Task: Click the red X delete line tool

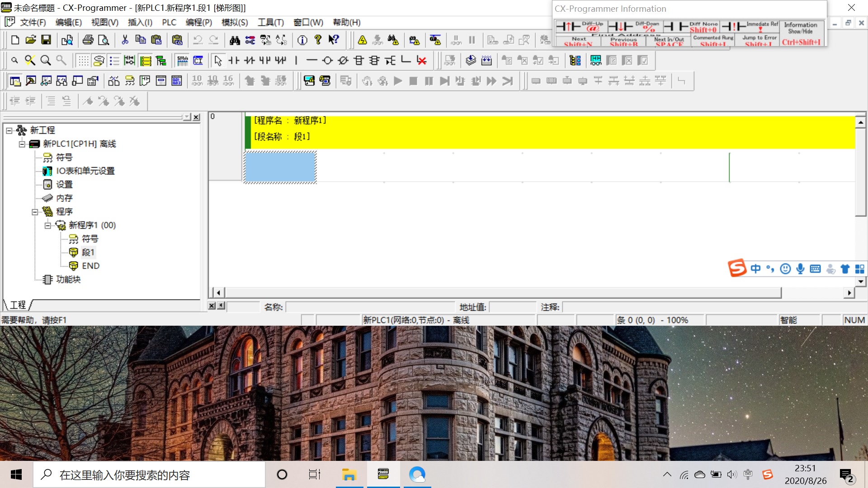Action: click(421, 61)
